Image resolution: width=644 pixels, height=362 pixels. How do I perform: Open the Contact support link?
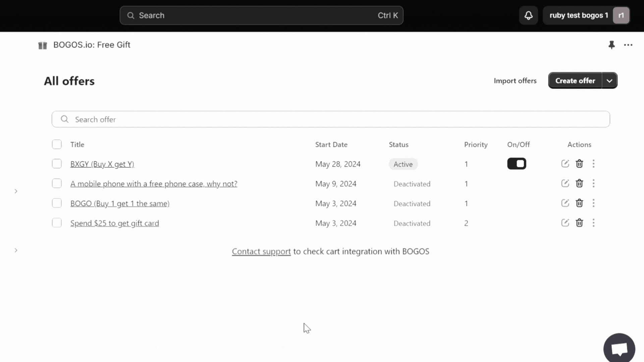tap(261, 251)
